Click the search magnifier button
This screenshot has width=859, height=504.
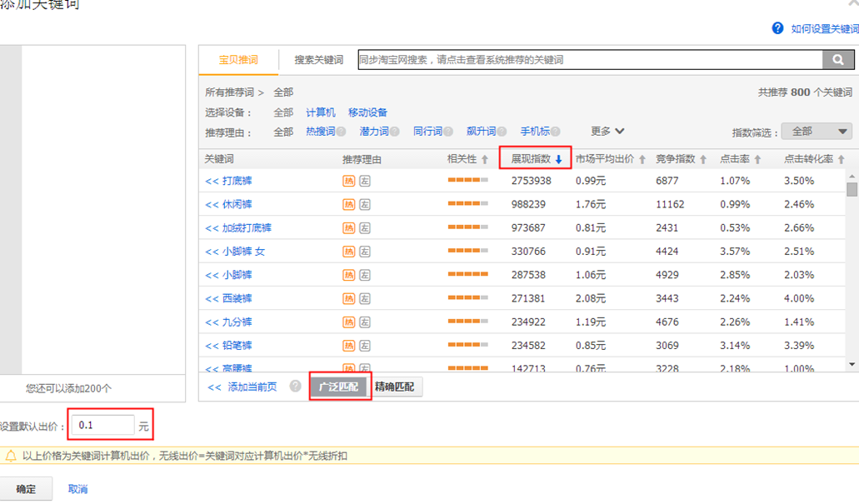(837, 60)
